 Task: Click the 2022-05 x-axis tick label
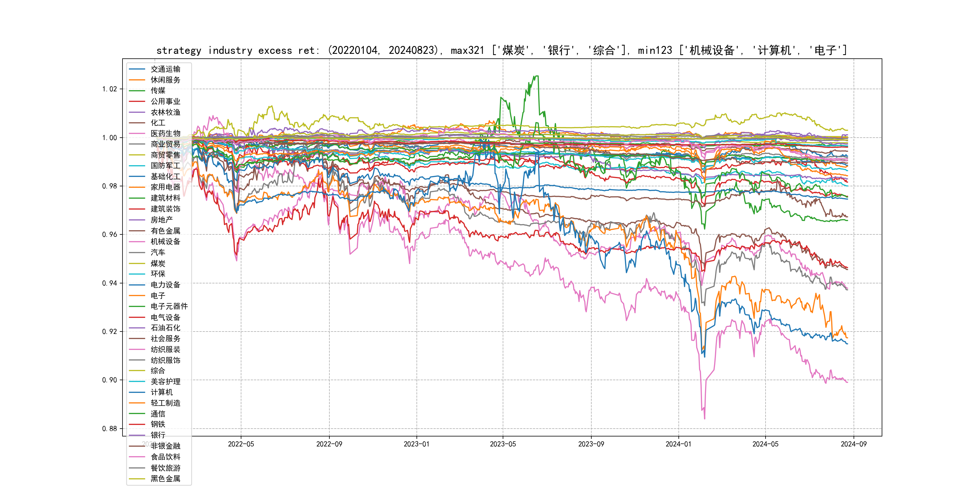pyautogui.click(x=241, y=444)
